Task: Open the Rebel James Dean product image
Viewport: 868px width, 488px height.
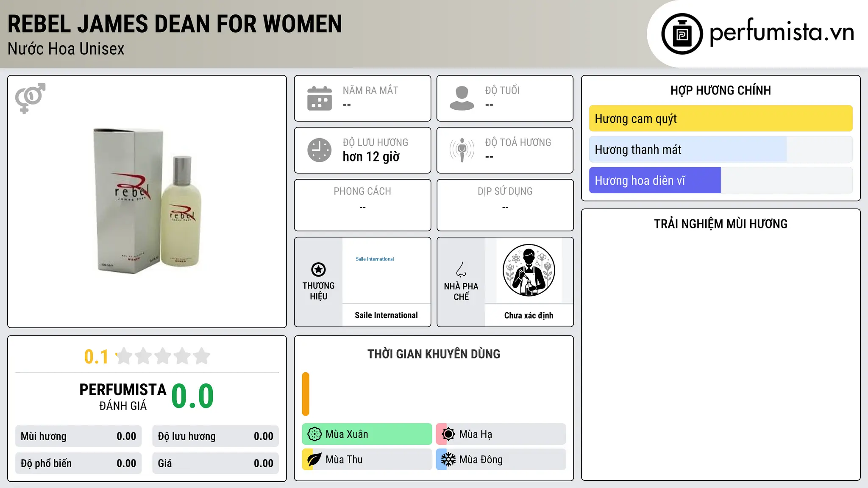Action: 147,201
